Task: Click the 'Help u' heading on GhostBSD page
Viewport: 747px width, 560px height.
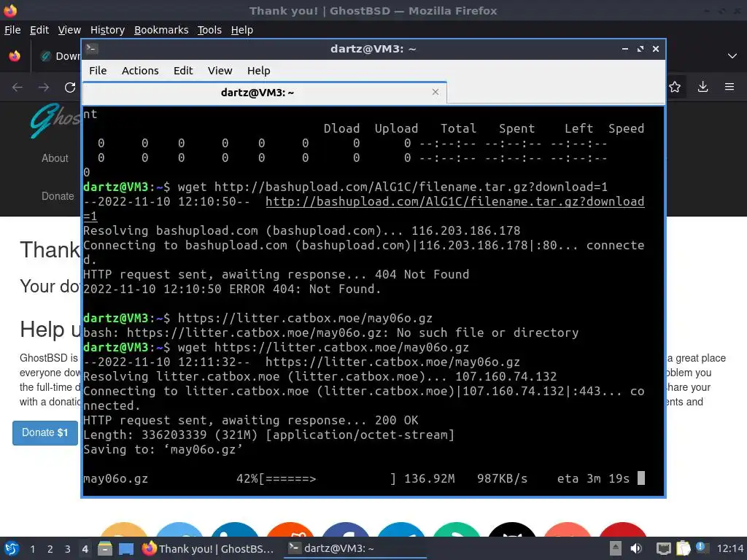Action: 50,329
